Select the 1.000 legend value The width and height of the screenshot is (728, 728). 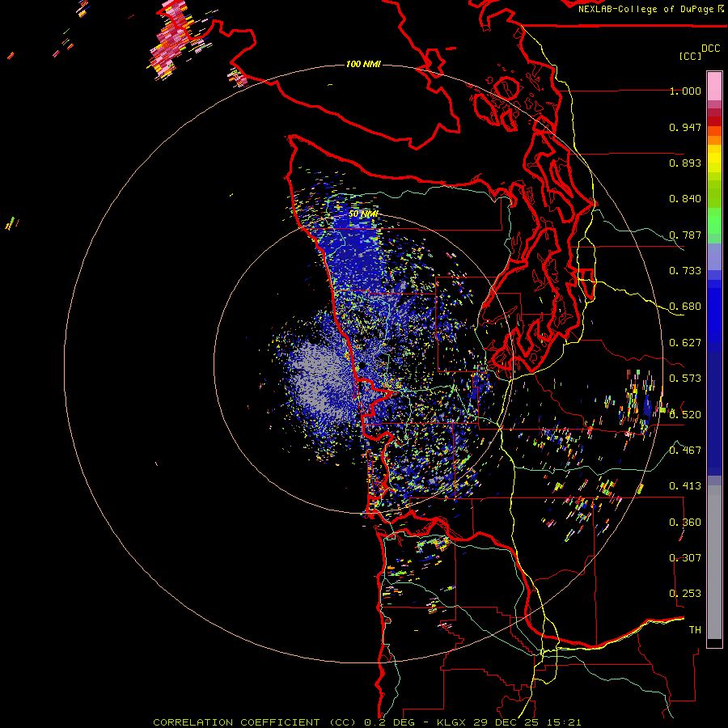tap(685, 91)
